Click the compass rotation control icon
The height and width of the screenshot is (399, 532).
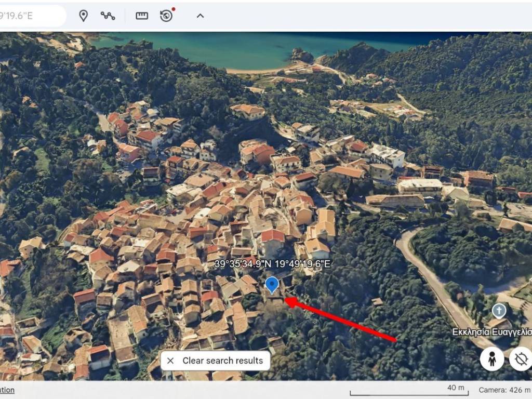tap(521, 359)
